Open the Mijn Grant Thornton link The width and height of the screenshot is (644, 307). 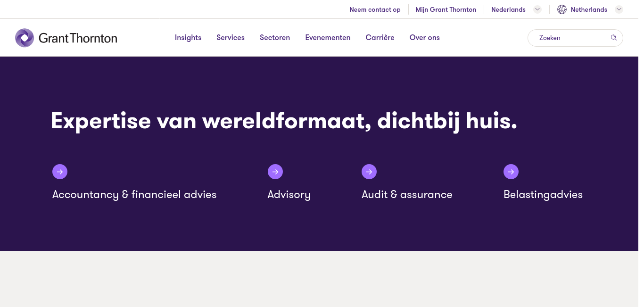point(446,9)
